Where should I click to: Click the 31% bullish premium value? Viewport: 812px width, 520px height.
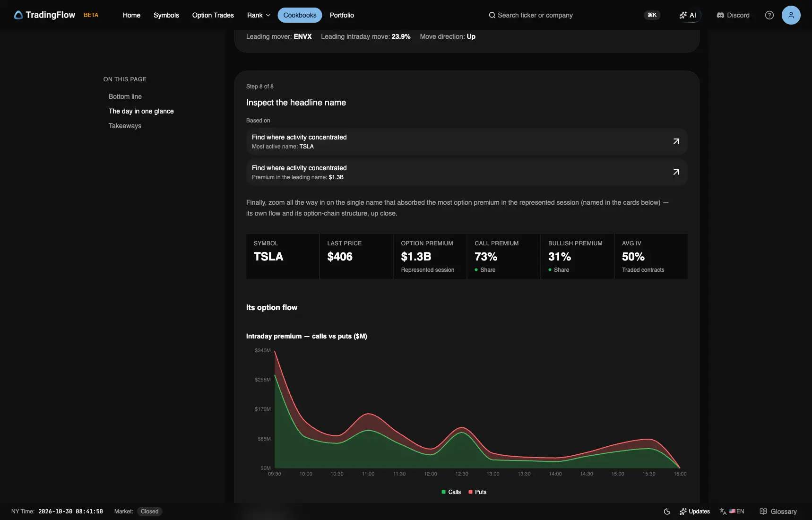[560, 257]
